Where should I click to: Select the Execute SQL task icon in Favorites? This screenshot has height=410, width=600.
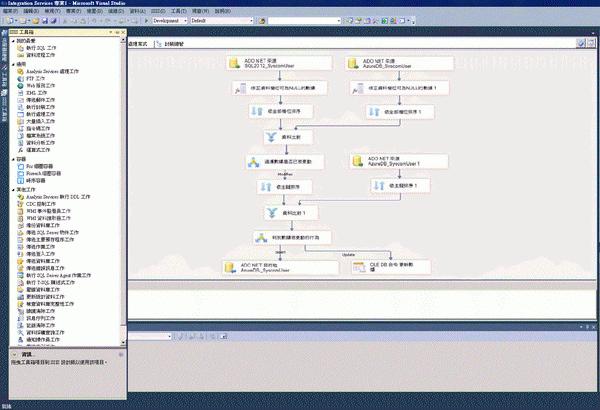click(x=20, y=48)
